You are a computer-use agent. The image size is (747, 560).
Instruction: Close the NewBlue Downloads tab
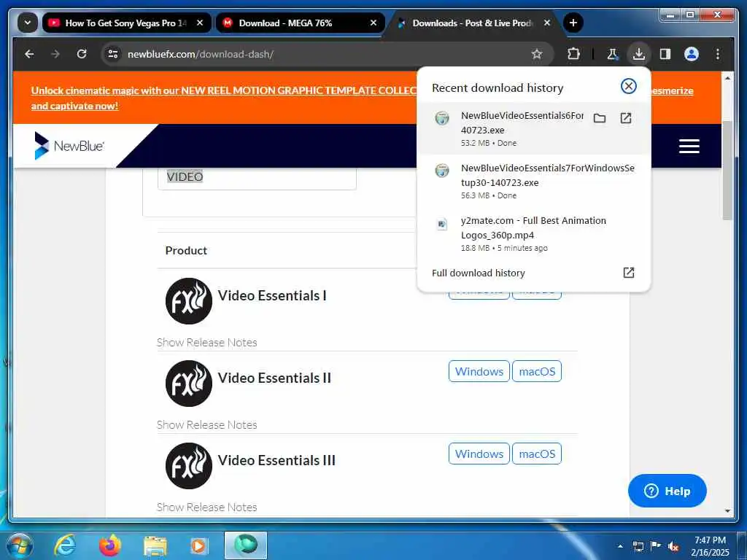[x=547, y=23]
